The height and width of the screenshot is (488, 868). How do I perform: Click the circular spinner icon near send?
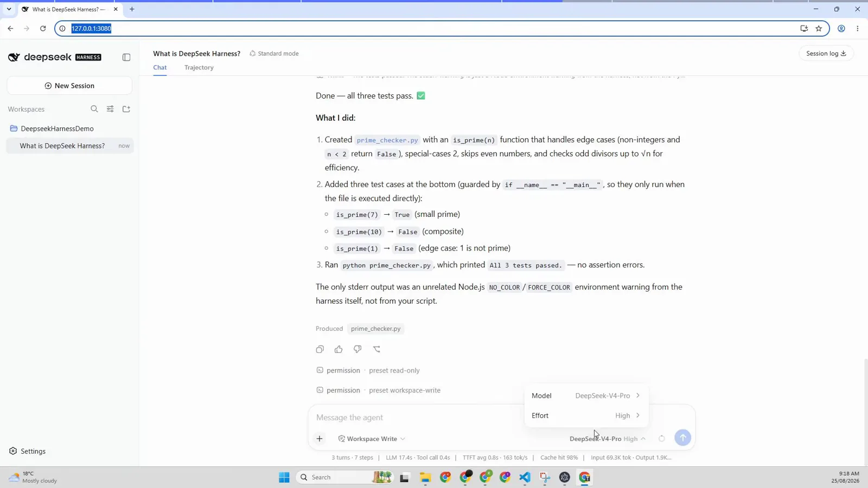662,439
